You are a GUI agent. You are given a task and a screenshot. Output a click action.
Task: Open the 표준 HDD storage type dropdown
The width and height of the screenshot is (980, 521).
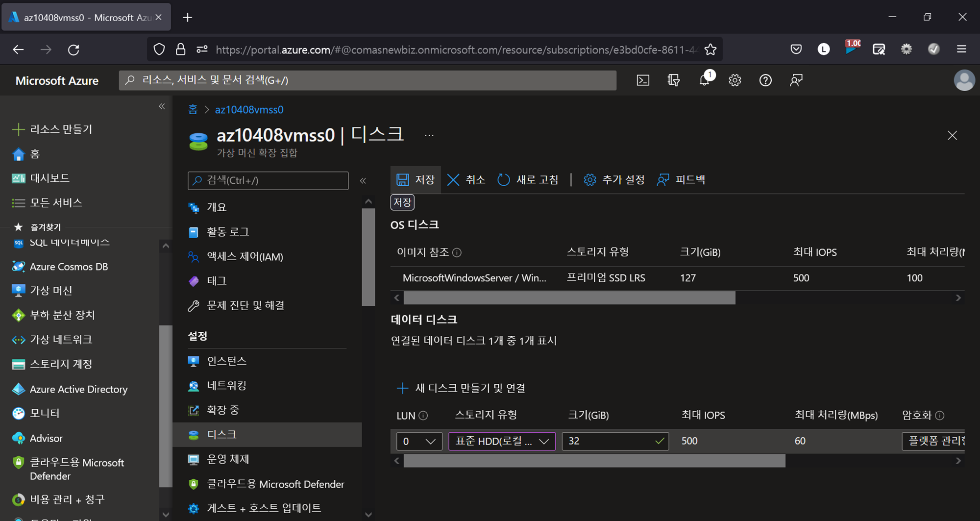502,441
